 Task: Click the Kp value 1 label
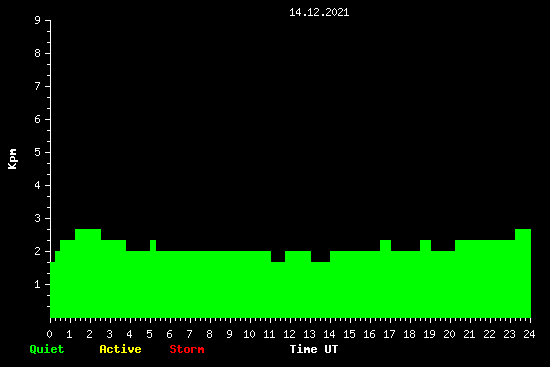pyautogui.click(x=38, y=284)
